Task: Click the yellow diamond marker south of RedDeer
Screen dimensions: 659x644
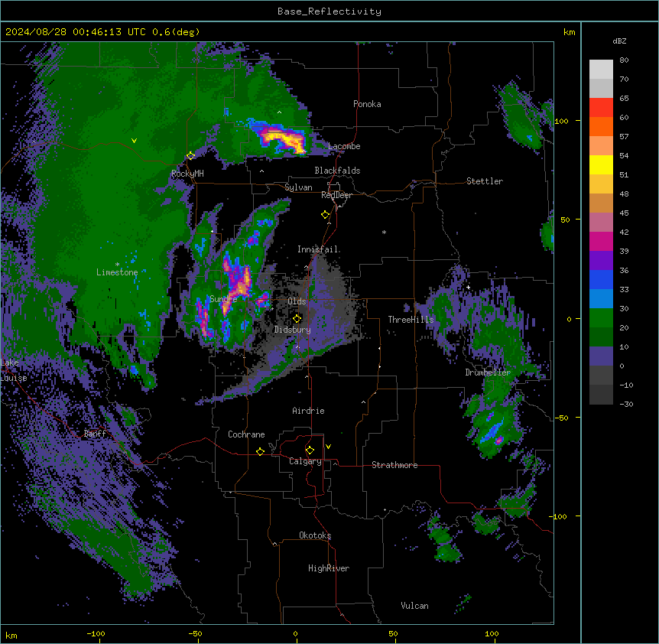Action: 326,215
